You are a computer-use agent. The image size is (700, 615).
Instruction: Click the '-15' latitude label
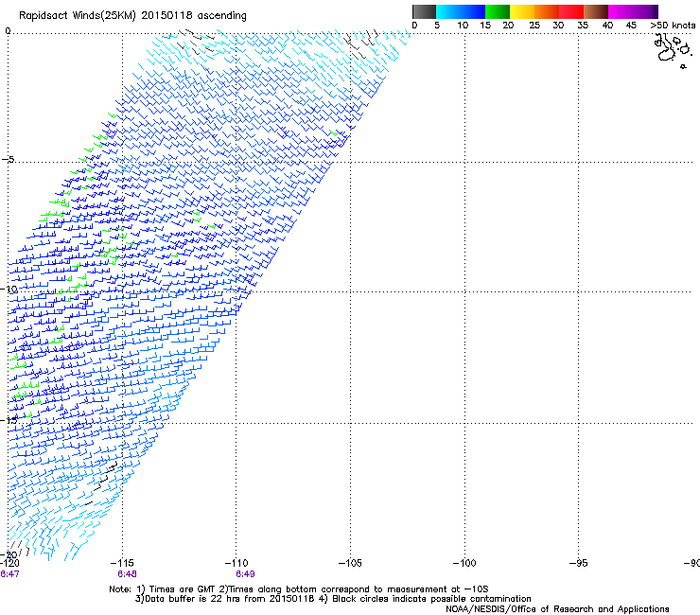tap(9, 420)
